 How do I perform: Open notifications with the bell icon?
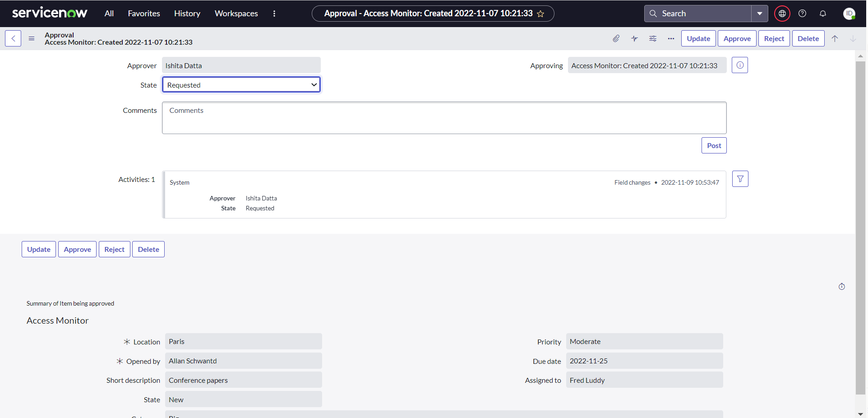822,14
